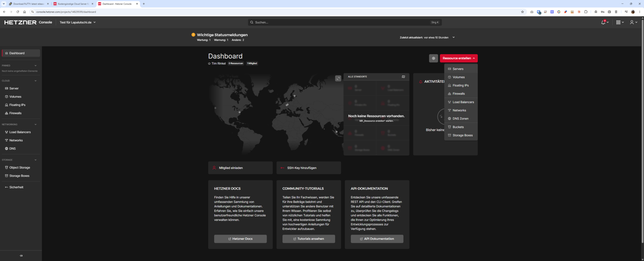Open Load Balancers in the sidebar
644x261 pixels.
[21, 132]
